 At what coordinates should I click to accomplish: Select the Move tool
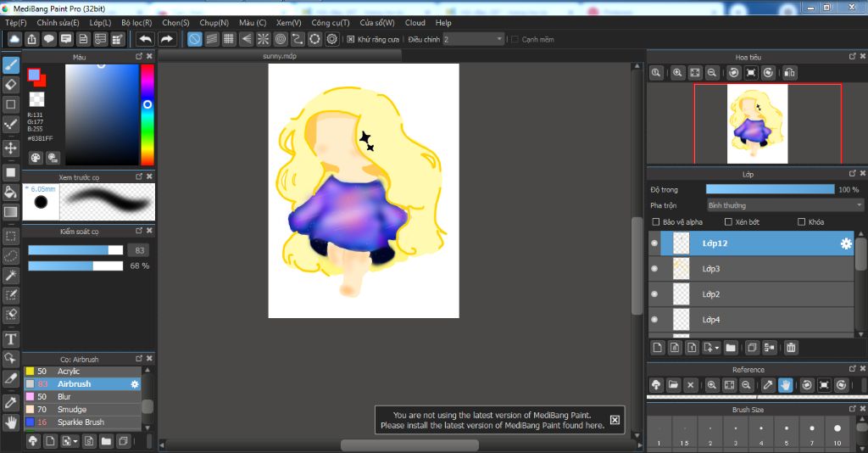pyautogui.click(x=11, y=148)
